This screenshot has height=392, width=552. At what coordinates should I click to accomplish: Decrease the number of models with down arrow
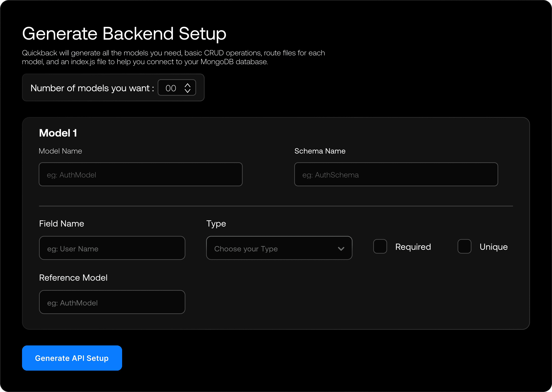tap(188, 91)
